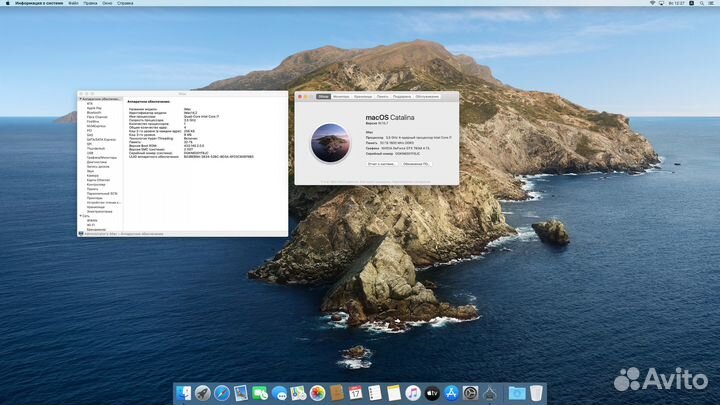Image resolution: width=720 pixels, height=405 pixels.
Task: Select PCI in hardware sidebar
Action: pos(90,130)
